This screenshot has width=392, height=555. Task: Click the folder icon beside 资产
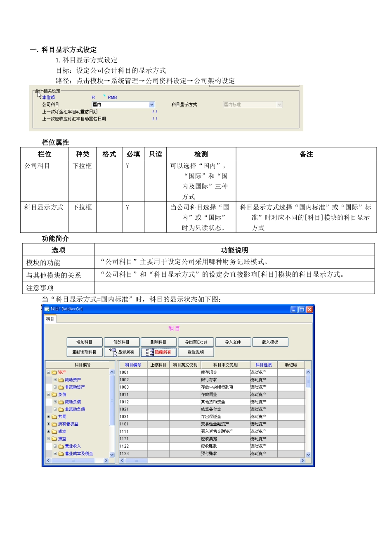pos(54,372)
